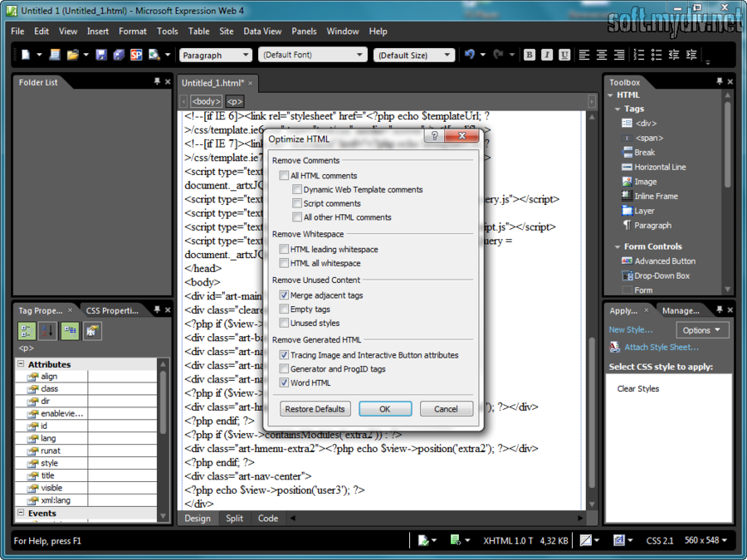Click the Attach Style Sheet link
The image size is (747, 560).
[x=661, y=348]
